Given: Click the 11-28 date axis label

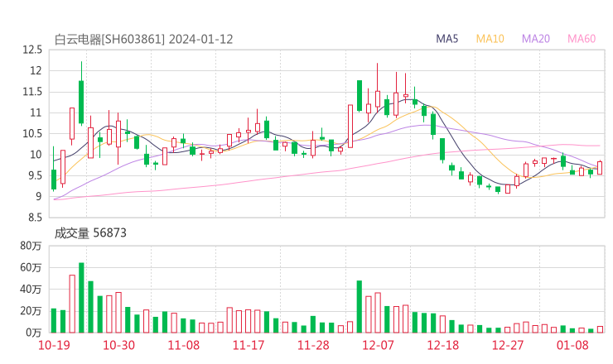Looking at the screenshot, I should [313, 345].
